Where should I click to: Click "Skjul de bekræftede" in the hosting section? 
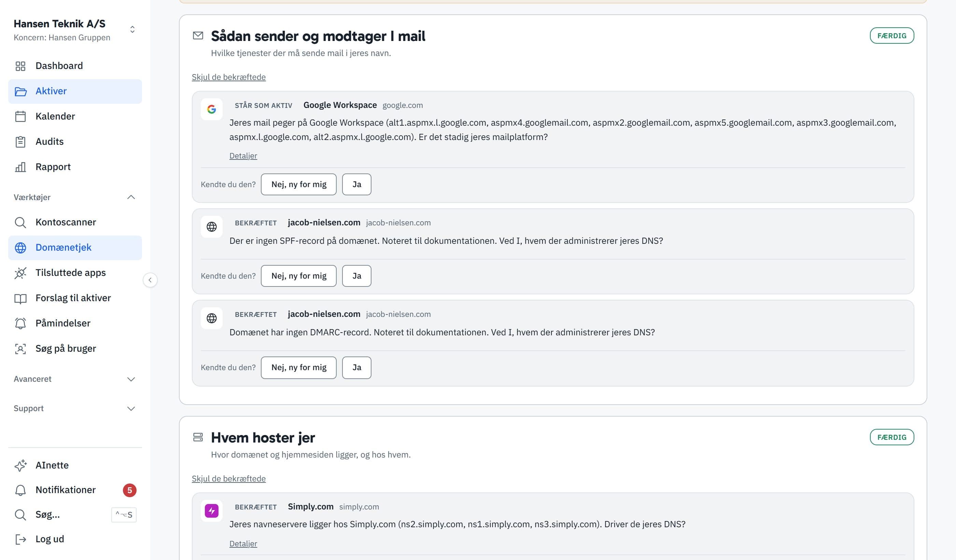click(229, 479)
